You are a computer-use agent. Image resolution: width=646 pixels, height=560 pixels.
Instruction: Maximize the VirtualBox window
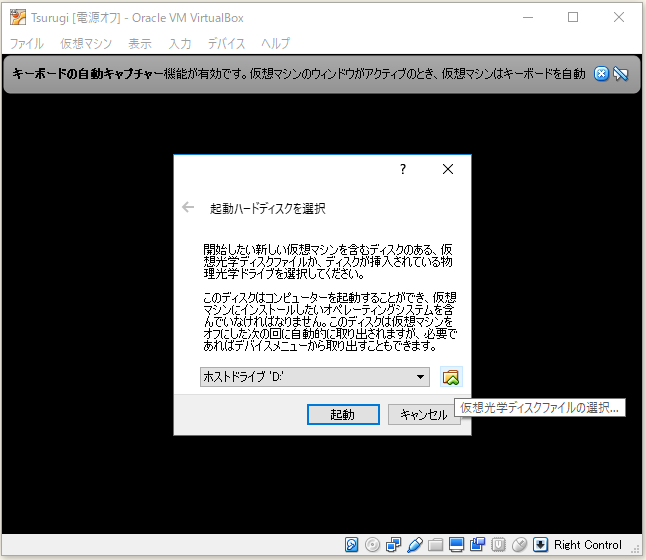pos(573,17)
